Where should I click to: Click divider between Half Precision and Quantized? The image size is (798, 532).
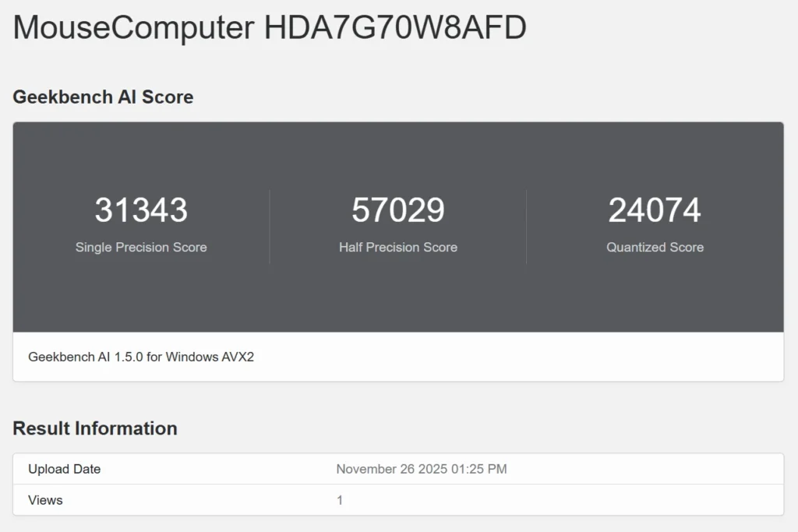point(526,227)
